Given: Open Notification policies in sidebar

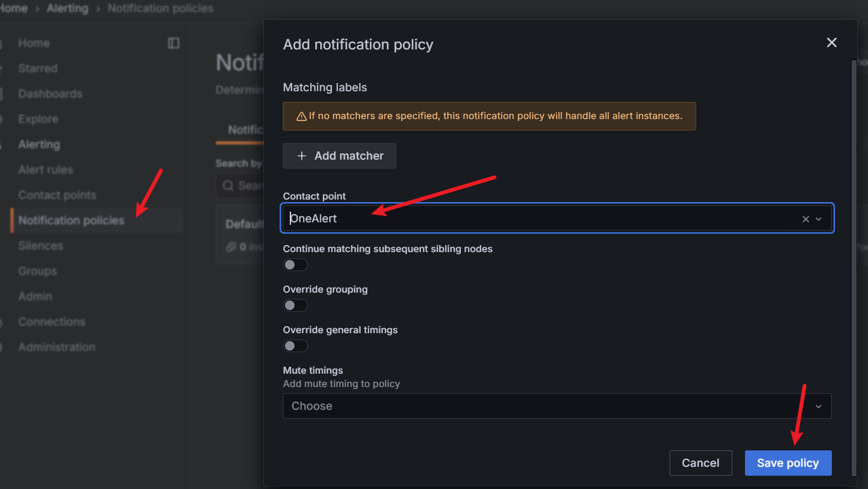Looking at the screenshot, I should point(71,220).
